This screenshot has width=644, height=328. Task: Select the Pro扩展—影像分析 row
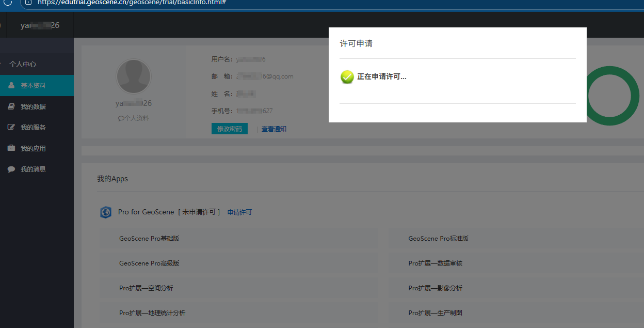click(516, 288)
